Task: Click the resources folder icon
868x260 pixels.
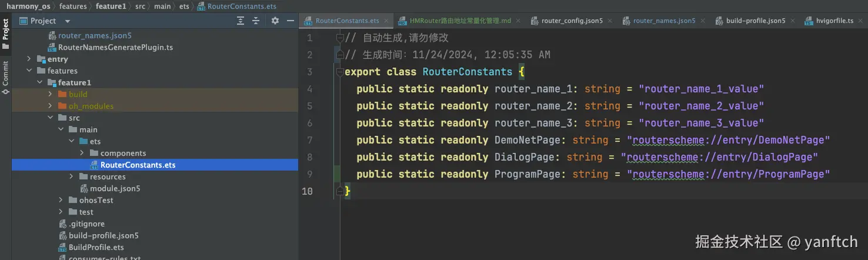Action: pos(84,176)
